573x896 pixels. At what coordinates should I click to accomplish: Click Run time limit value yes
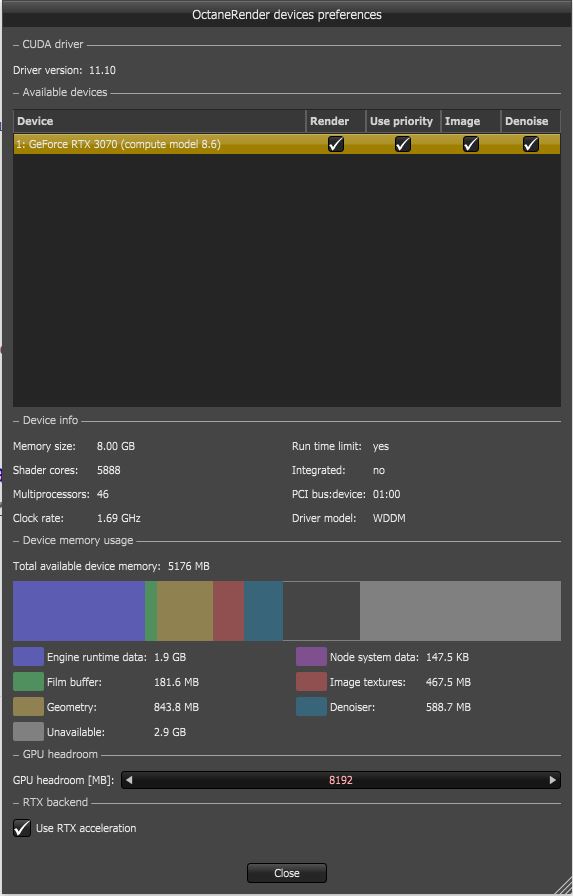click(380, 446)
